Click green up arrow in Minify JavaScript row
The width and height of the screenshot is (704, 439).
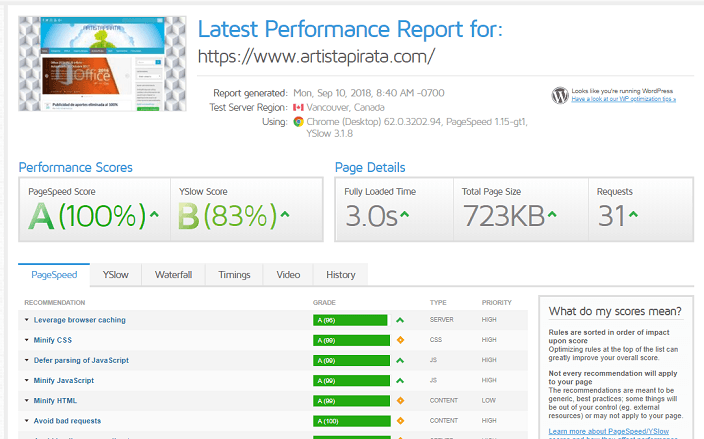[400, 381]
